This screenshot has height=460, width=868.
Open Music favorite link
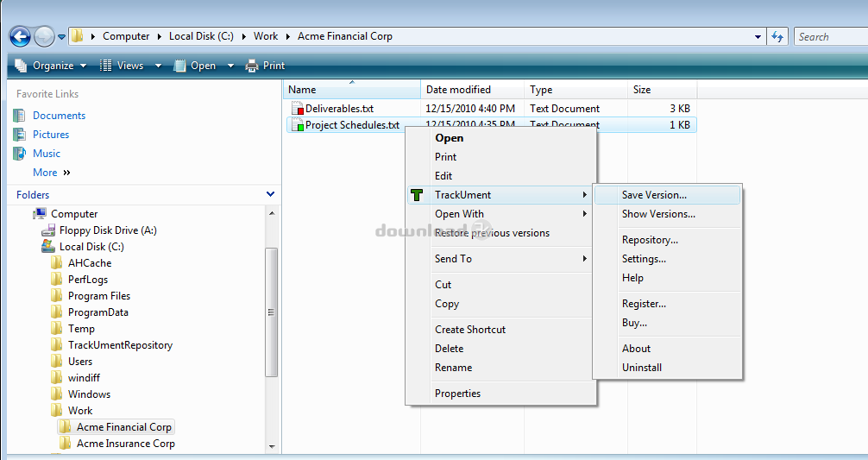tap(47, 154)
